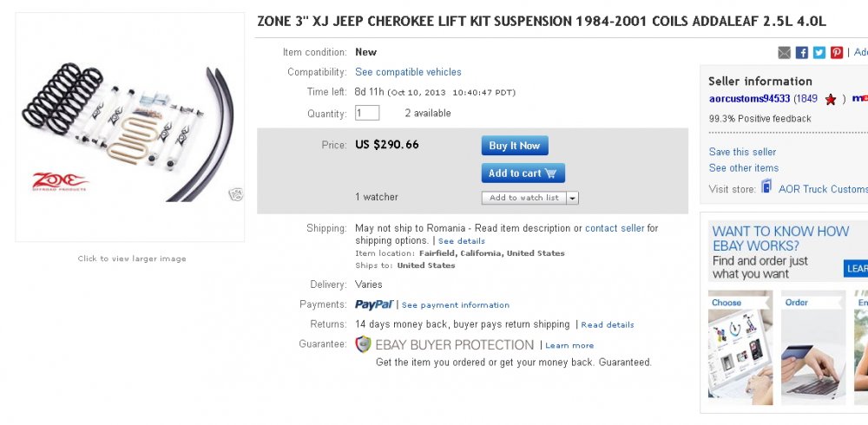Viewport: 868px width, 425px height.
Task: Expand the Add to watch list dropdown arrow
Action: point(572,198)
